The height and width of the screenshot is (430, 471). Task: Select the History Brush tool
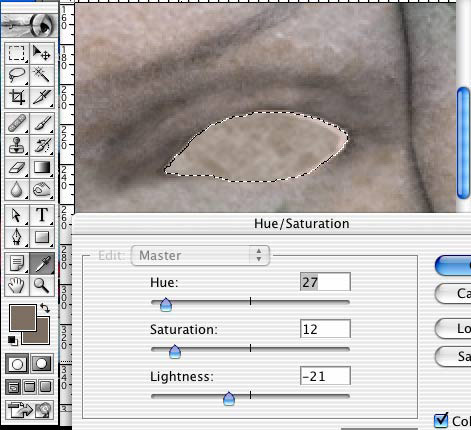42,145
